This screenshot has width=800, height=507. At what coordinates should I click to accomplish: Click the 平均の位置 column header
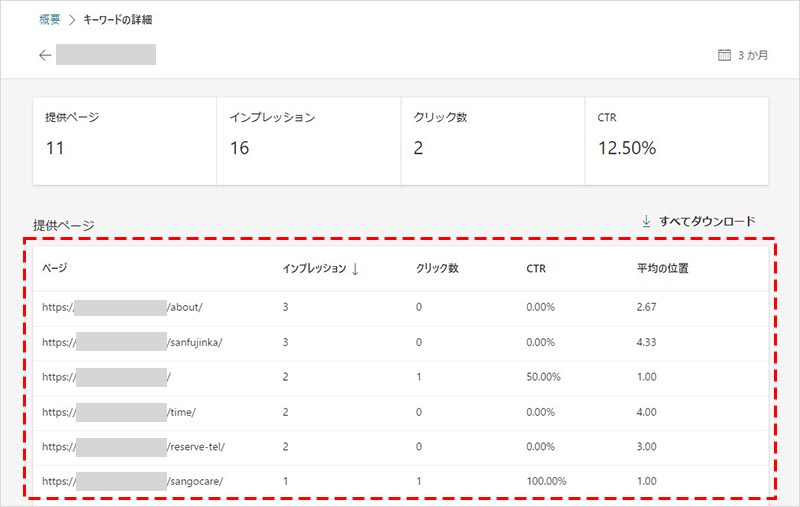point(662,269)
